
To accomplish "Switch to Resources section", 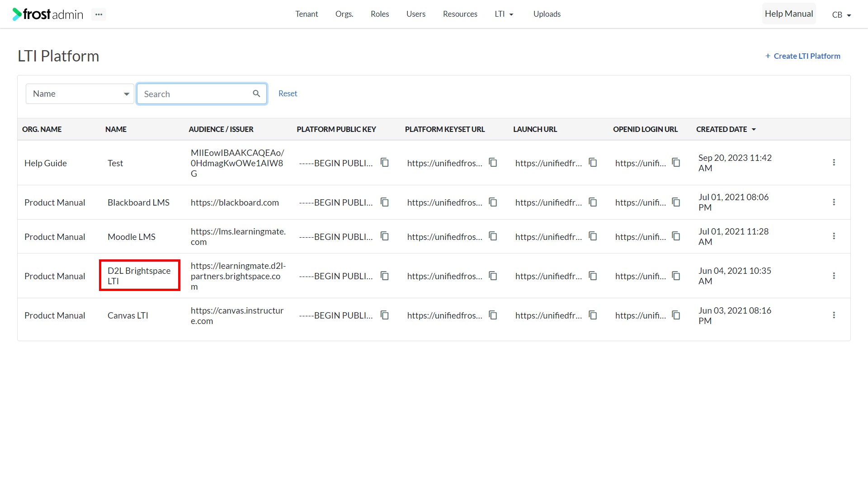I will point(460,14).
